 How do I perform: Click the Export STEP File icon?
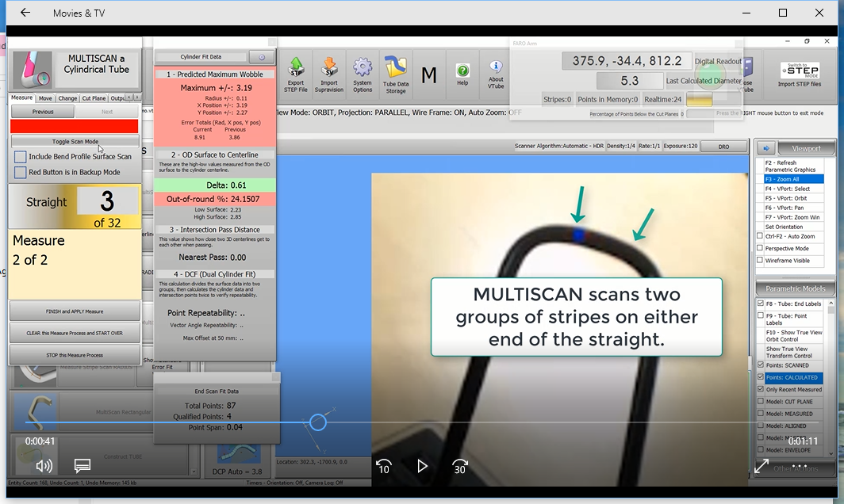click(x=296, y=74)
